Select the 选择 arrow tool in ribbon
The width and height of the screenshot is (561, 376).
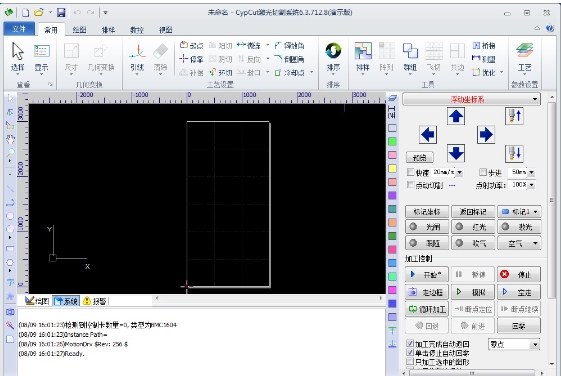(x=18, y=57)
